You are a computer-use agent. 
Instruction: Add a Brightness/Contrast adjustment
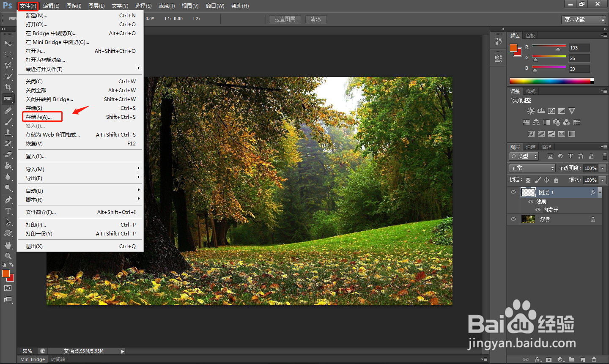click(531, 111)
